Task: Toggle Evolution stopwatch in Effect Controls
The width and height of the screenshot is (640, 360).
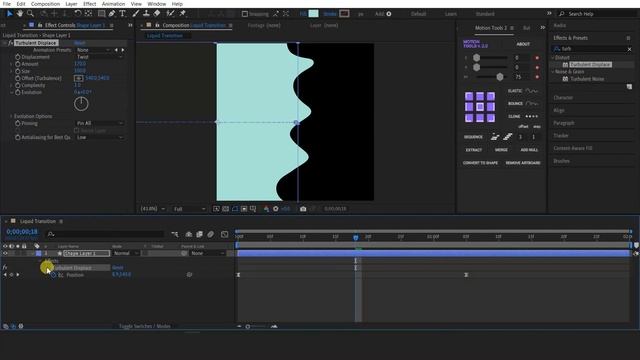Action: pyautogui.click(x=18, y=92)
